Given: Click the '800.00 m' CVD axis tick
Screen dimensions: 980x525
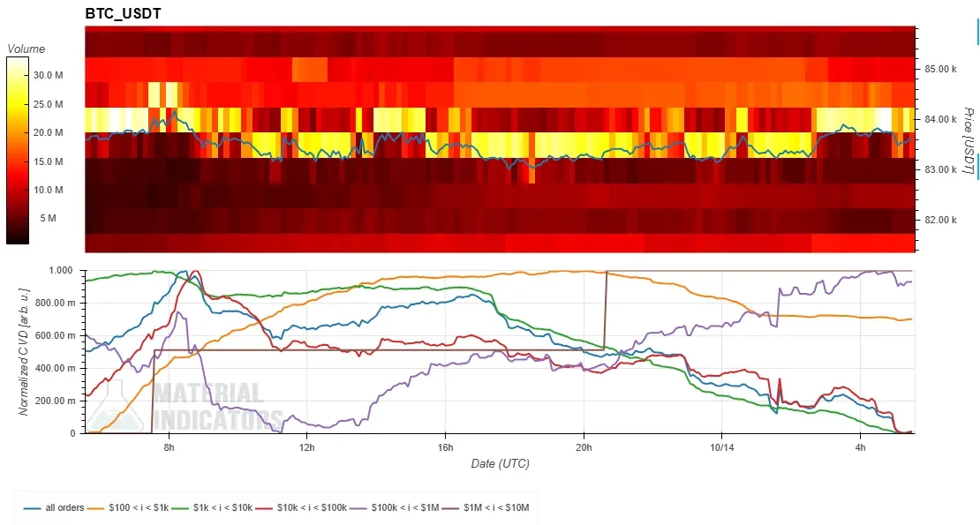Looking at the screenshot, I should [x=57, y=303].
